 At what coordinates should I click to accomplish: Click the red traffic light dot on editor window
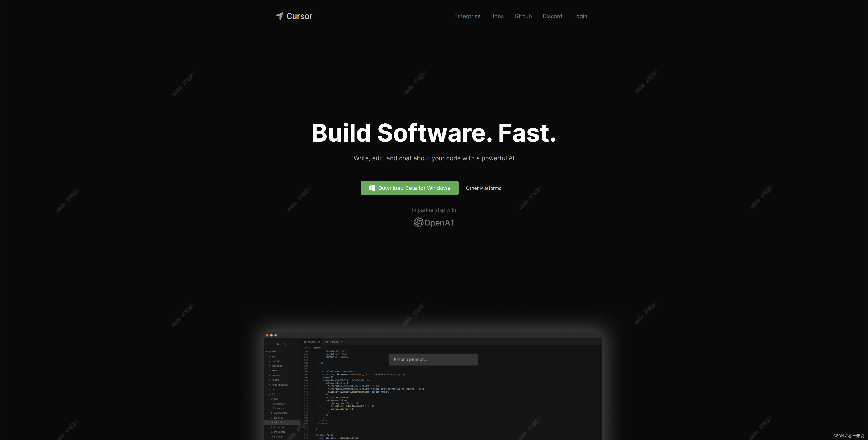(x=267, y=335)
